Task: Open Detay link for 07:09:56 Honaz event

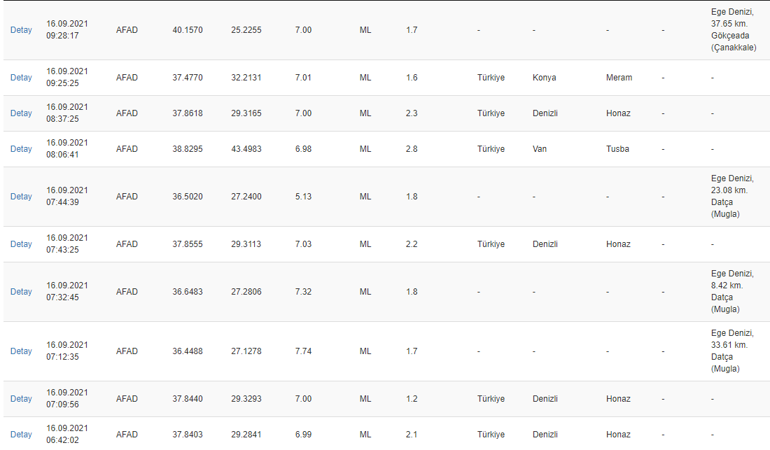Action: pyautogui.click(x=21, y=399)
